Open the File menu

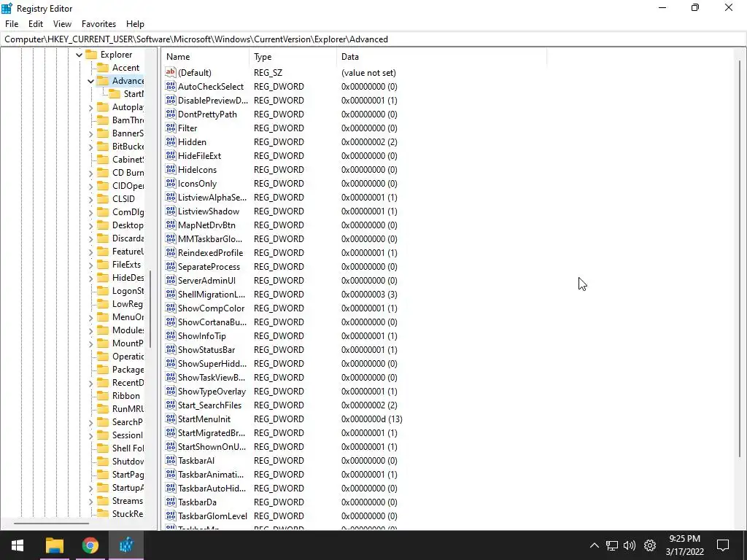coord(12,24)
